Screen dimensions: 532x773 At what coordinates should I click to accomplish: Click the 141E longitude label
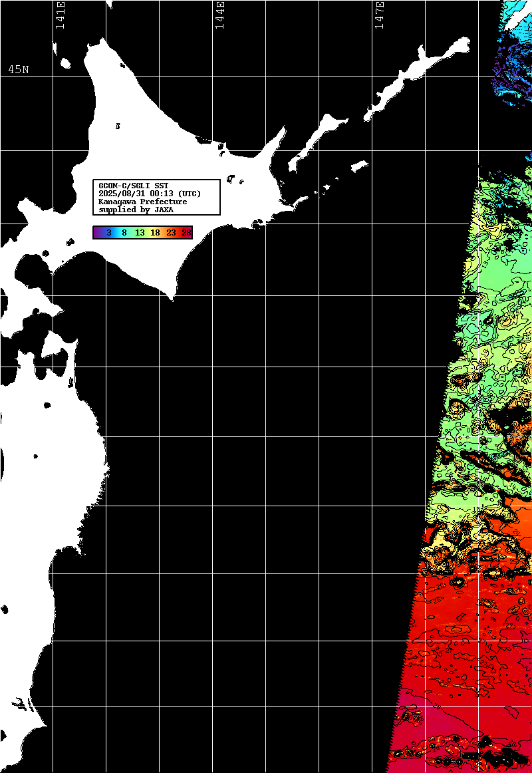coord(60,15)
